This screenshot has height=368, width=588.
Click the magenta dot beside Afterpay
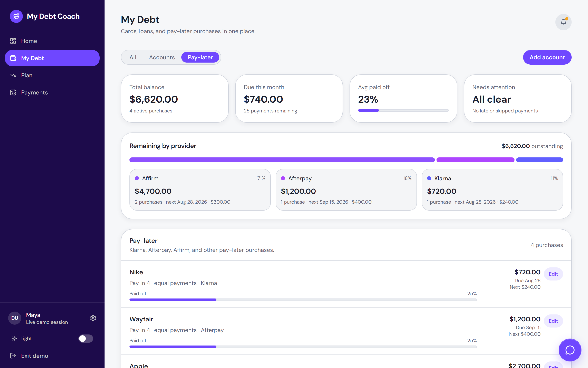coord(283,178)
